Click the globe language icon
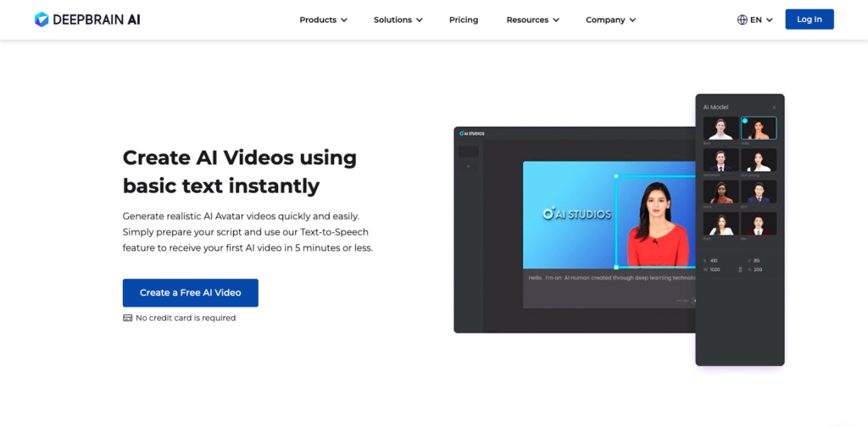This screenshot has width=868, height=427. click(742, 19)
